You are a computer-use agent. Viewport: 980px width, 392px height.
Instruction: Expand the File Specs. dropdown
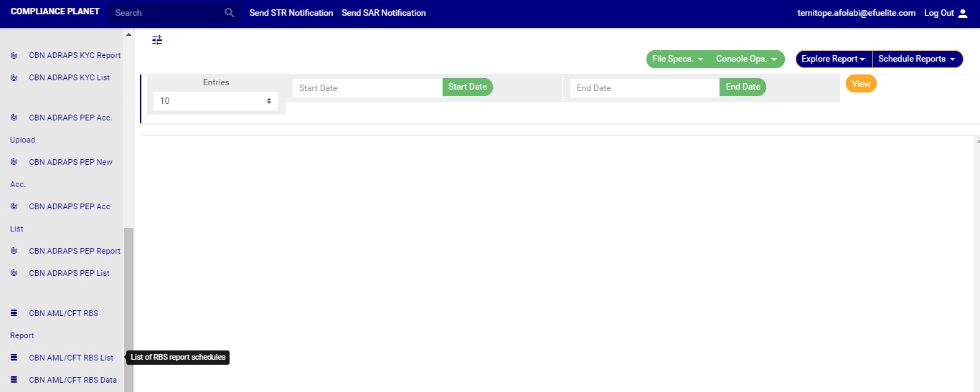pyautogui.click(x=677, y=59)
